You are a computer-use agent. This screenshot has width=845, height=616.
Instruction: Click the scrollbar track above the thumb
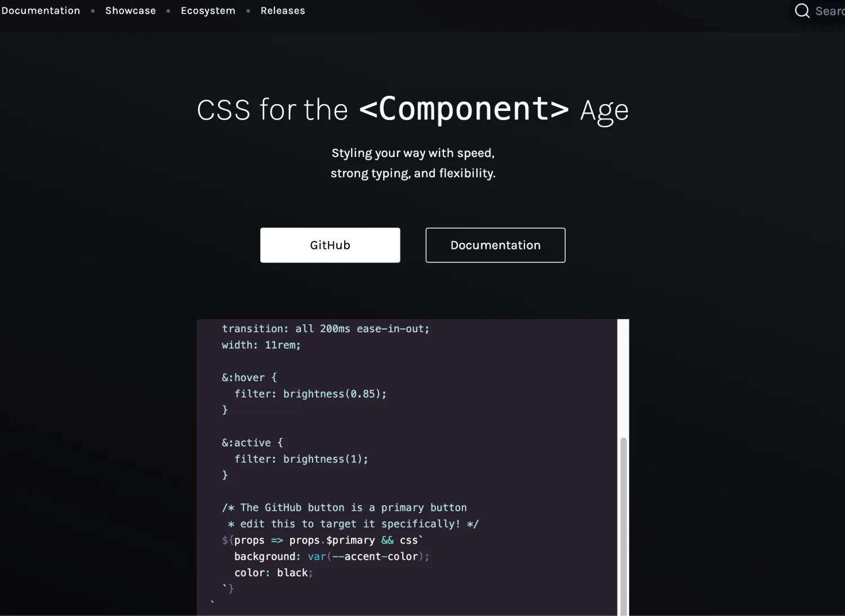[623, 377]
